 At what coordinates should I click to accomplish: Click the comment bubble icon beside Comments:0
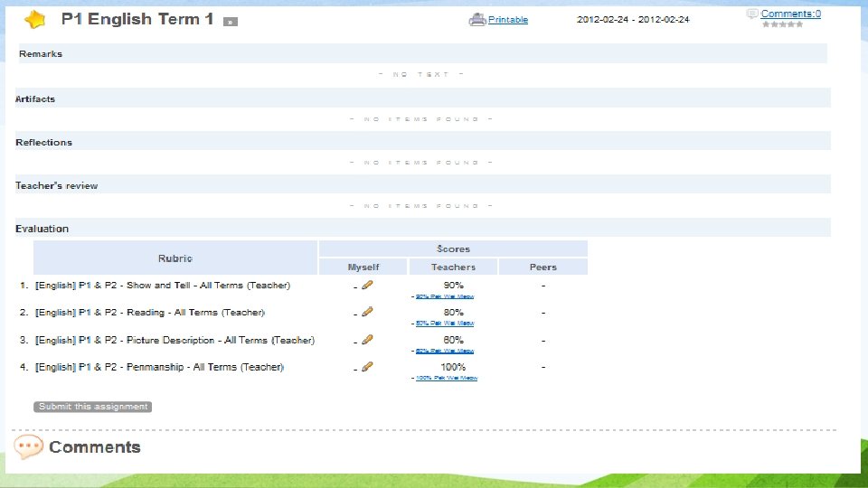coord(751,14)
